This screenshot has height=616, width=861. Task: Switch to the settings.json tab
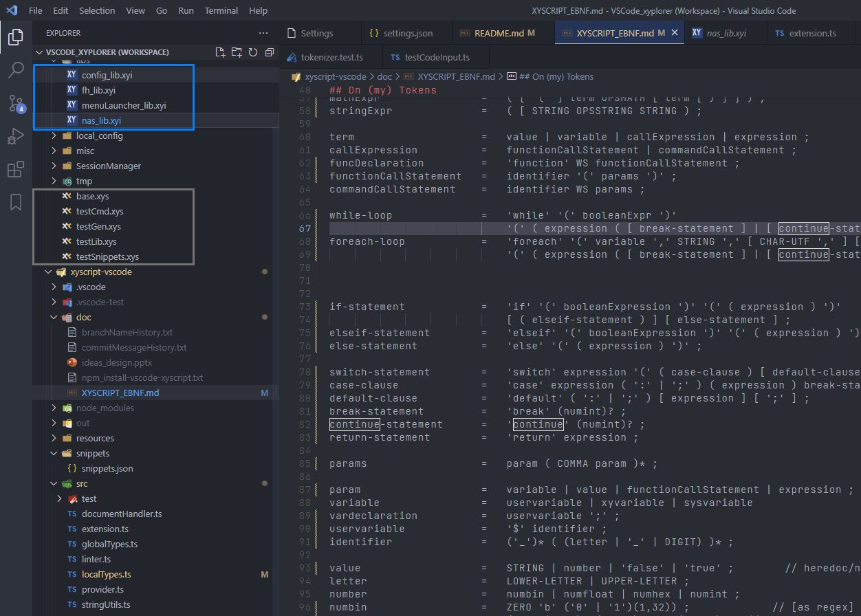point(408,33)
